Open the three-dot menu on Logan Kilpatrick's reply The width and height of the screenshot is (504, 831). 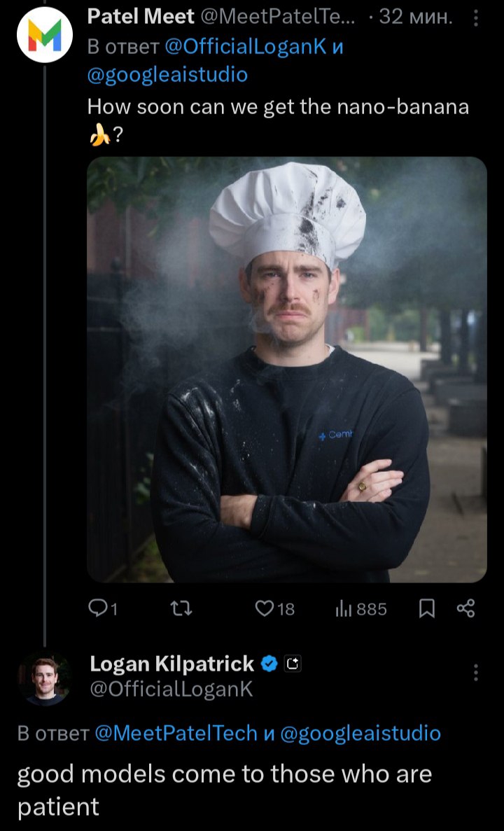pyautogui.click(x=475, y=672)
